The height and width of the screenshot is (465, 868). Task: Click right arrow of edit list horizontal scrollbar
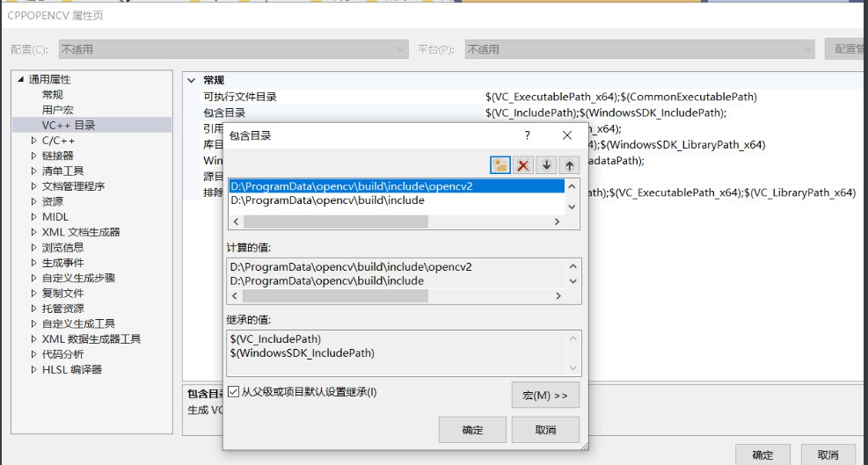557,222
